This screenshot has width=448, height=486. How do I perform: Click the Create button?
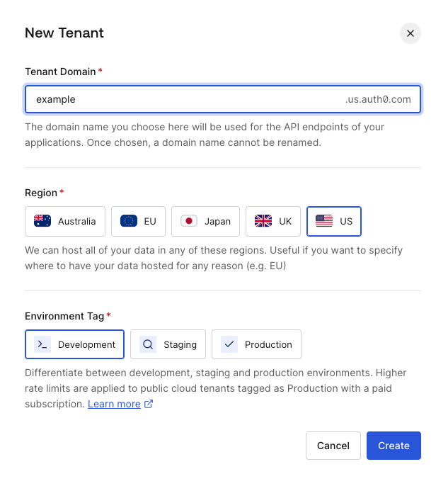[x=394, y=446]
